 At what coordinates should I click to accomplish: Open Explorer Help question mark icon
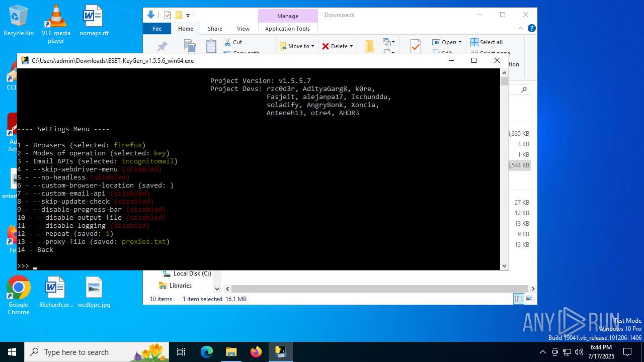[531, 29]
